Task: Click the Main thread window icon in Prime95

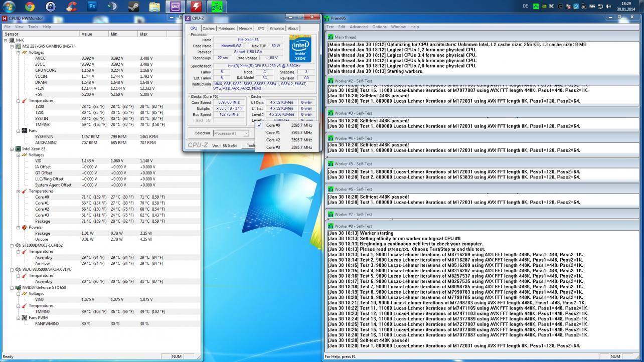Action: coord(331,37)
